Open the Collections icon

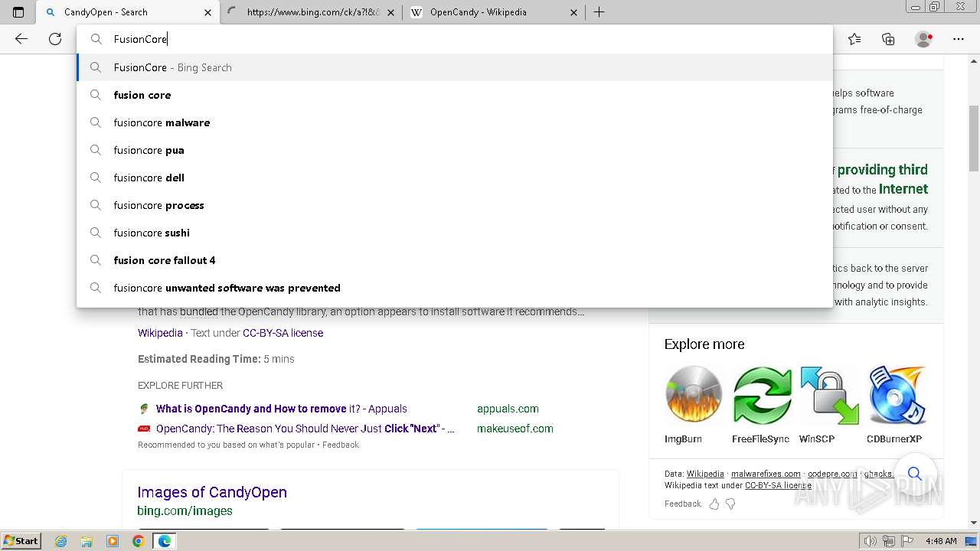(x=888, y=39)
